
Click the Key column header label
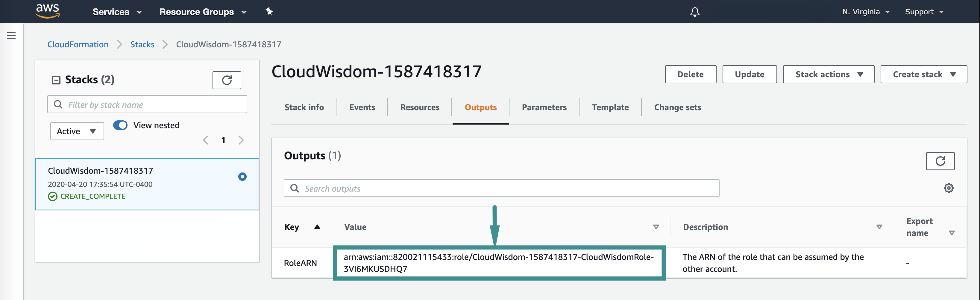pyautogui.click(x=292, y=227)
